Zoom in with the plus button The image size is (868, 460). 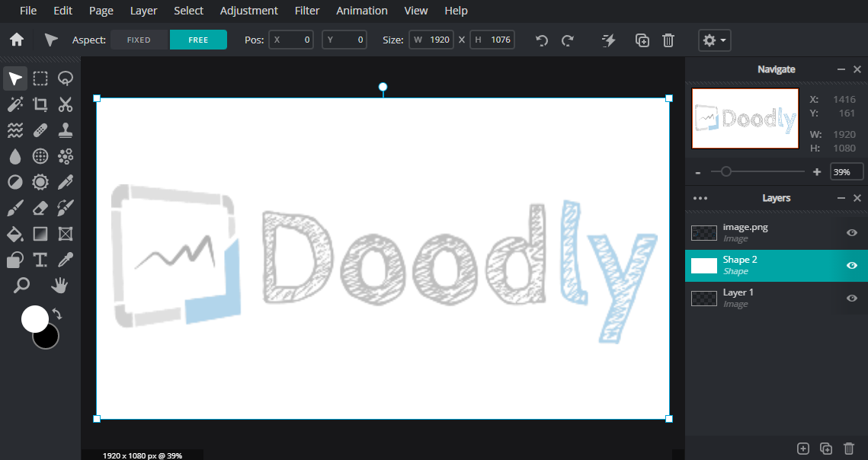coord(816,172)
